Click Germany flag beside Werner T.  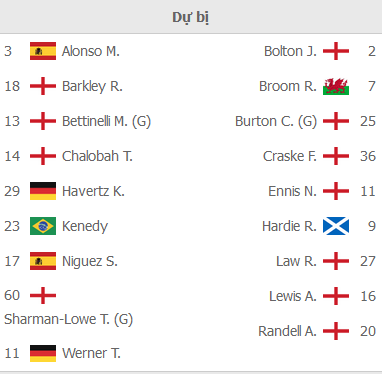[43, 353]
